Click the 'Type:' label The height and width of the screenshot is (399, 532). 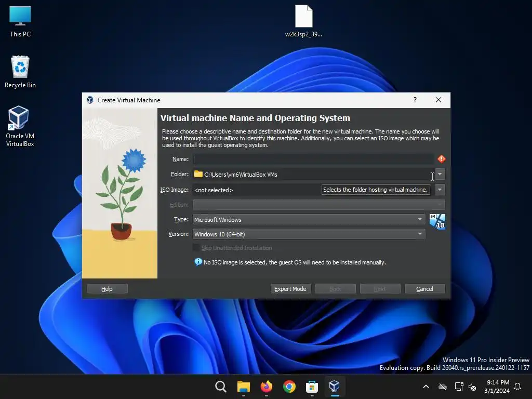click(x=181, y=219)
